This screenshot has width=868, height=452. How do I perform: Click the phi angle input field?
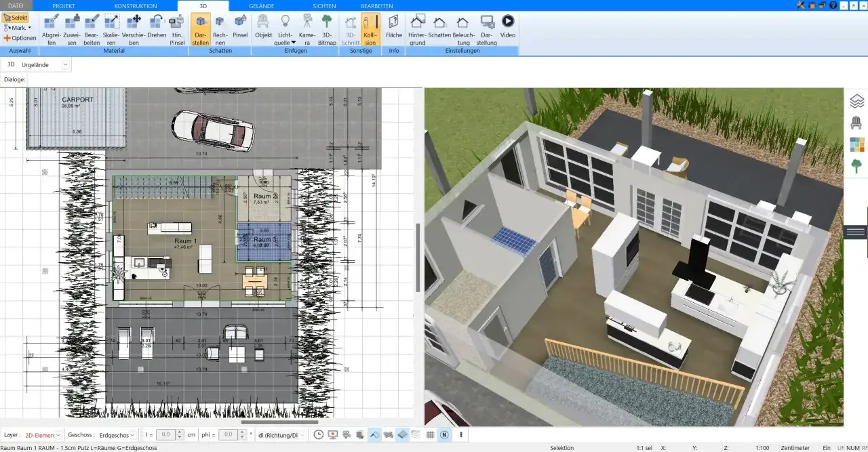(x=229, y=434)
